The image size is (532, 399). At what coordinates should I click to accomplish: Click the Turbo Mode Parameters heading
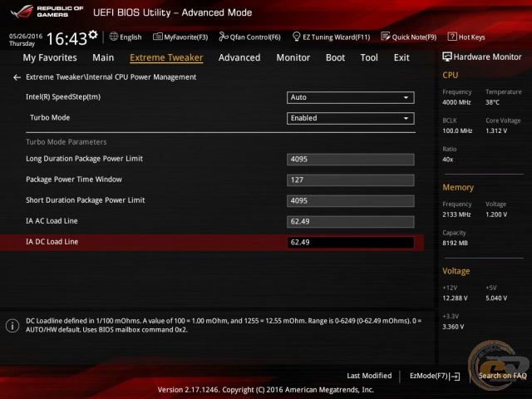[66, 142]
